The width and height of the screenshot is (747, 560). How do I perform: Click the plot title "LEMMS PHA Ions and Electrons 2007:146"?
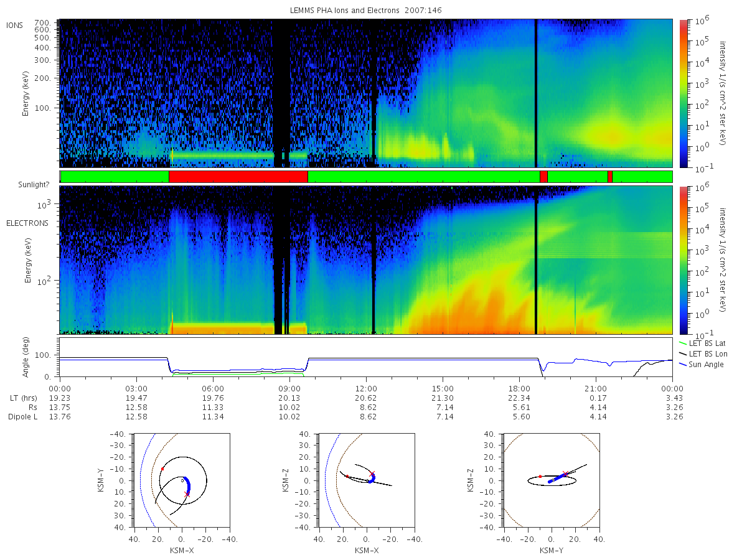coord(366,11)
